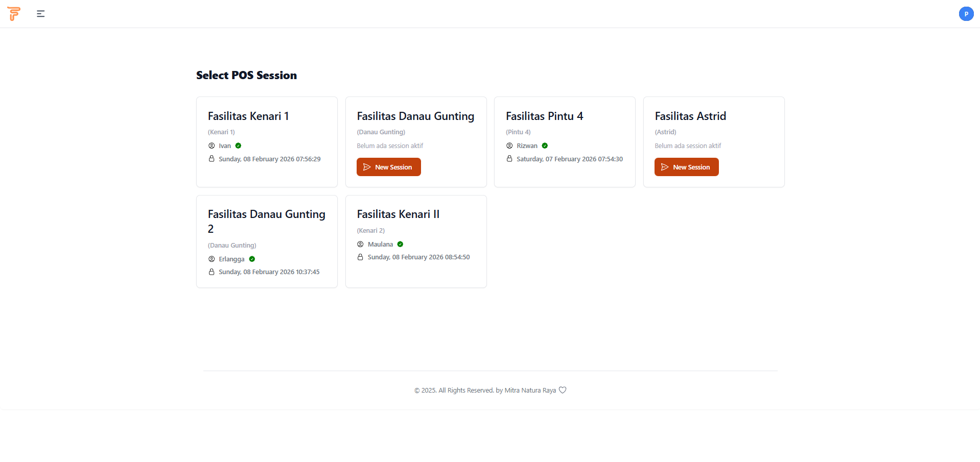Click the green check beside Ivan
This screenshot has width=980, height=462.
238,146
